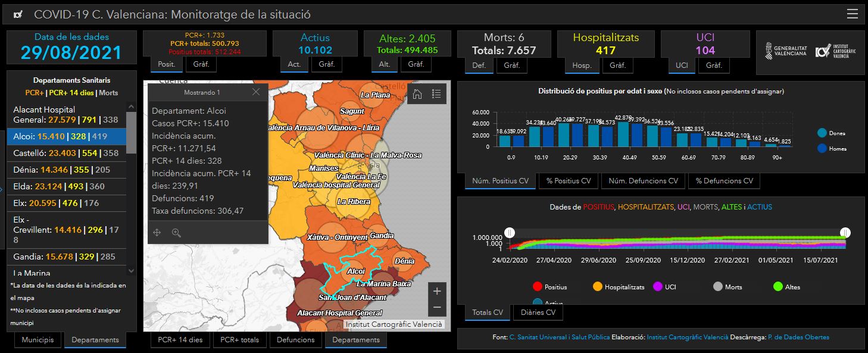Viewport: 868px width, 353px height.
Task: Toggle the Positius series in the chart legend
Action: pyautogui.click(x=538, y=287)
